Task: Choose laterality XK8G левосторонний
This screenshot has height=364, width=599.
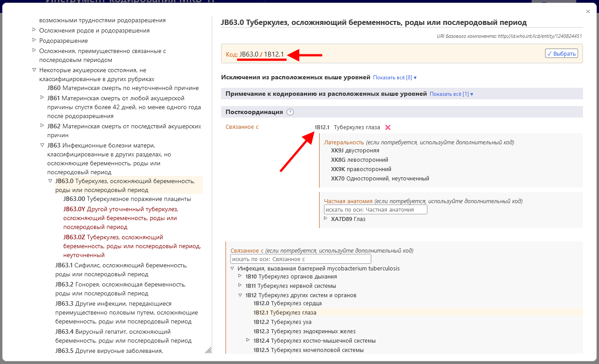Action: [360, 160]
